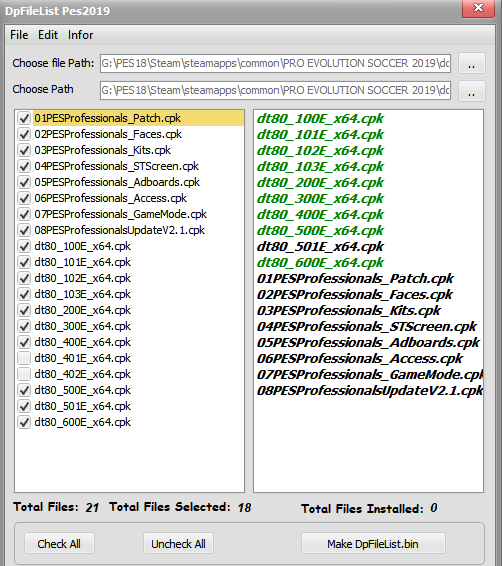Image resolution: width=502 pixels, height=566 pixels.
Task: Uncheck 05PESProfessionals_Adboards.cpk checkbox
Action: click(x=24, y=182)
